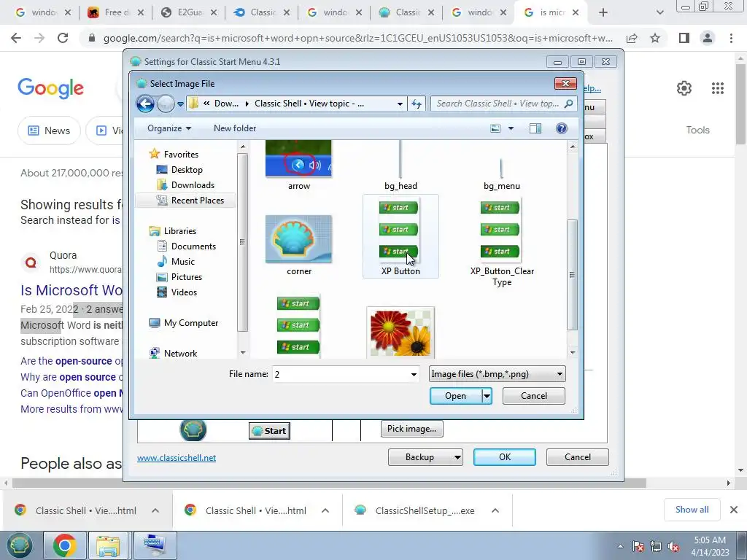
Task: Expand ClassicShellSetup exe download options
Action: [495, 510]
